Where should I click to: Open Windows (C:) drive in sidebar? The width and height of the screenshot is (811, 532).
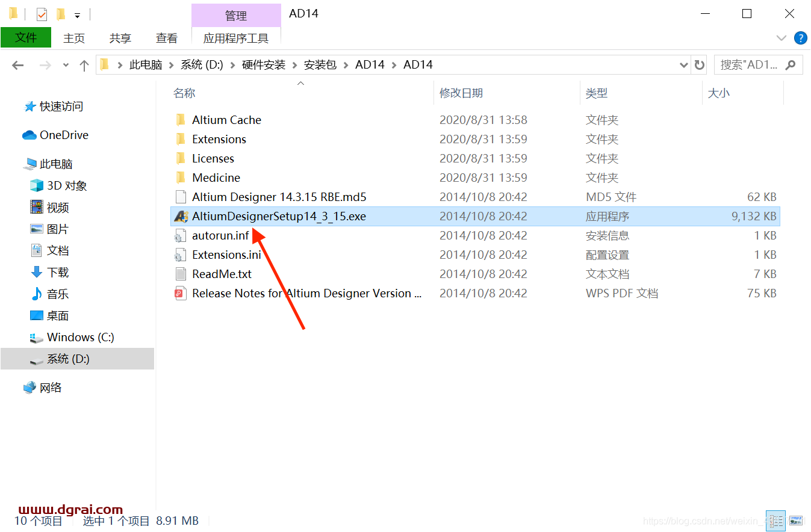point(72,337)
